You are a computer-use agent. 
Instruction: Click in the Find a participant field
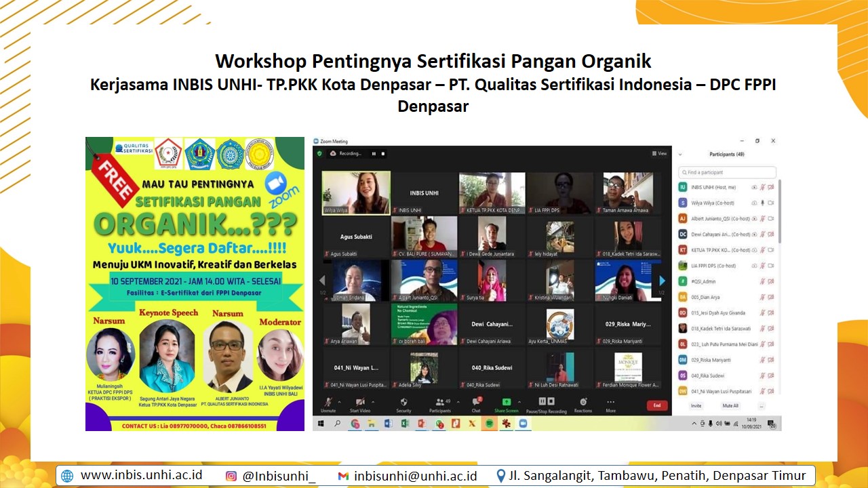(728, 172)
